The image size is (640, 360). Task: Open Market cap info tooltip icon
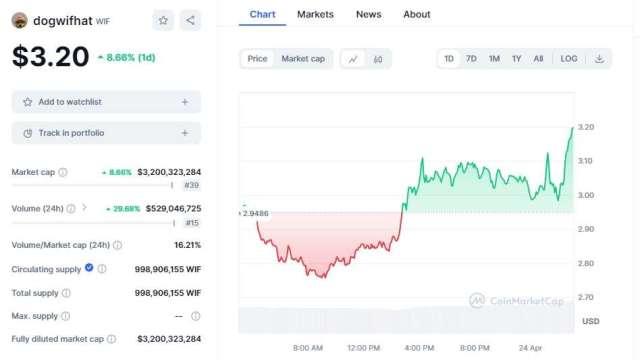coord(62,172)
